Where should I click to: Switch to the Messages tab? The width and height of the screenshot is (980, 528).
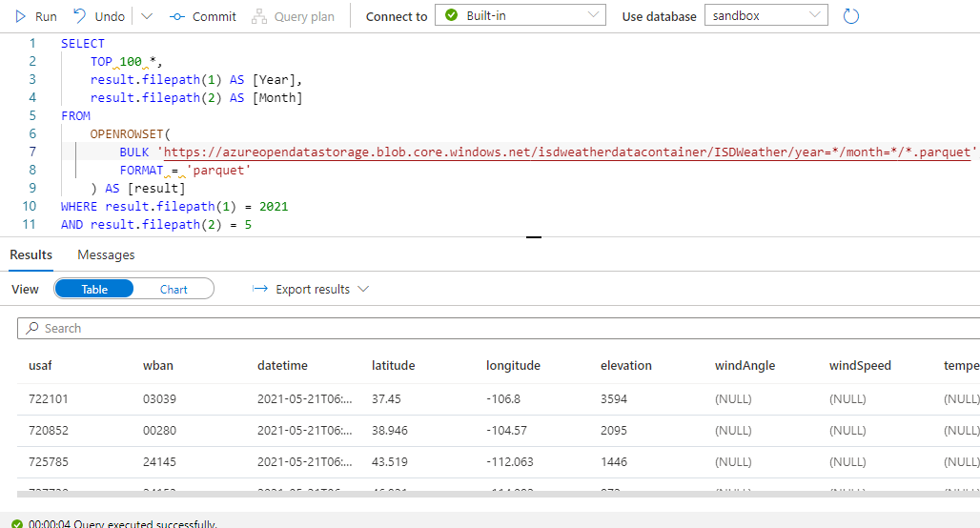[106, 254]
